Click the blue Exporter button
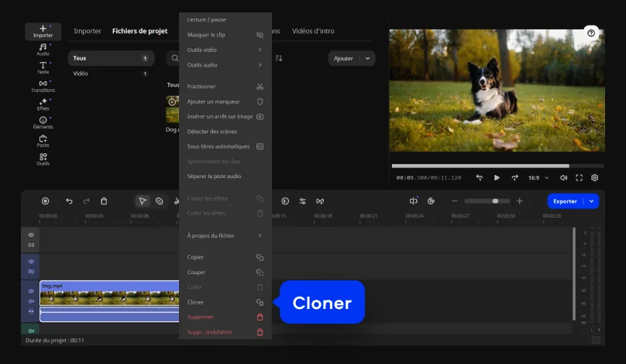The width and height of the screenshot is (626, 364). 565,201
